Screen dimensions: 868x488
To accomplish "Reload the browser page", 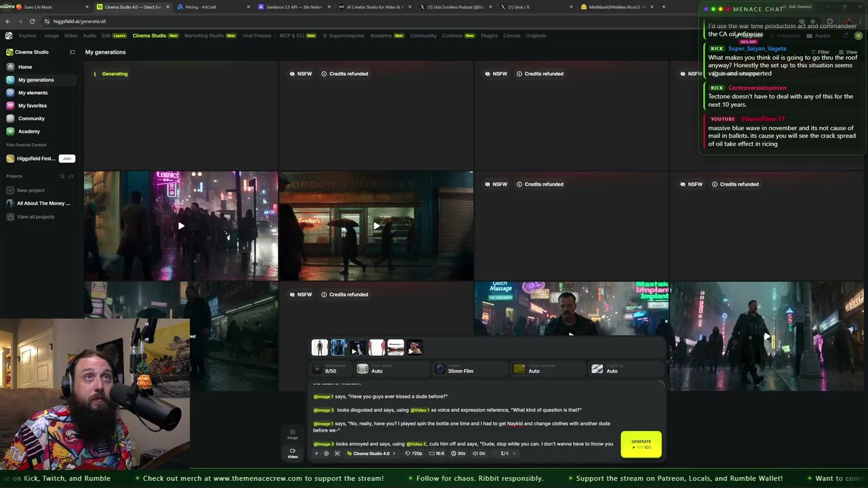I will 32,21.
